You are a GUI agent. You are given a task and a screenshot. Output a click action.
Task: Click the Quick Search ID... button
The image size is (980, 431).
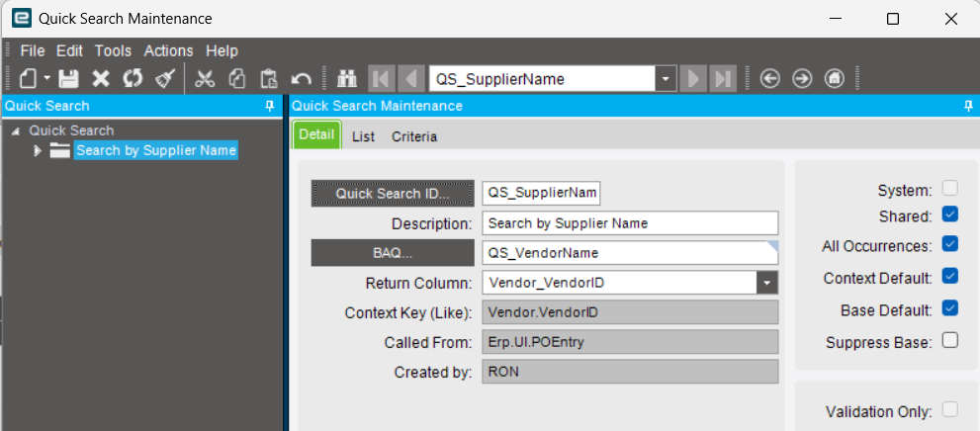point(393,194)
